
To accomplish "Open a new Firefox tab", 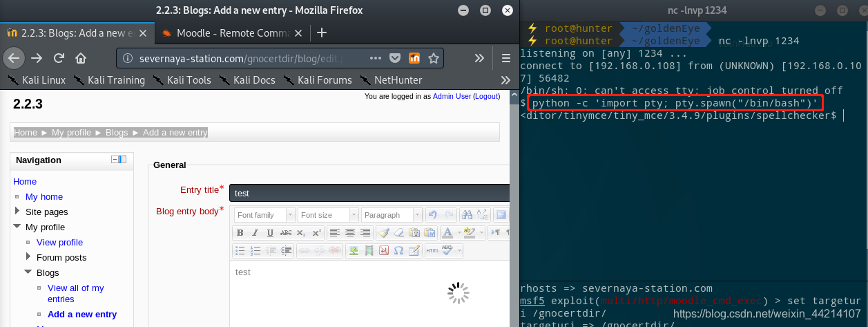I will pyautogui.click(x=322, y=32).
